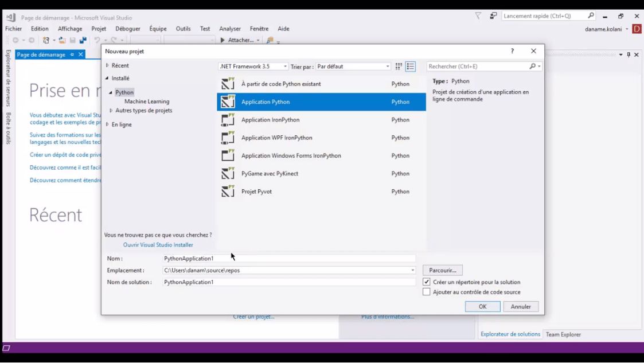Click the auto-hide pin of the right panel
Screen dimensions: 644x363
coord(629,54)
